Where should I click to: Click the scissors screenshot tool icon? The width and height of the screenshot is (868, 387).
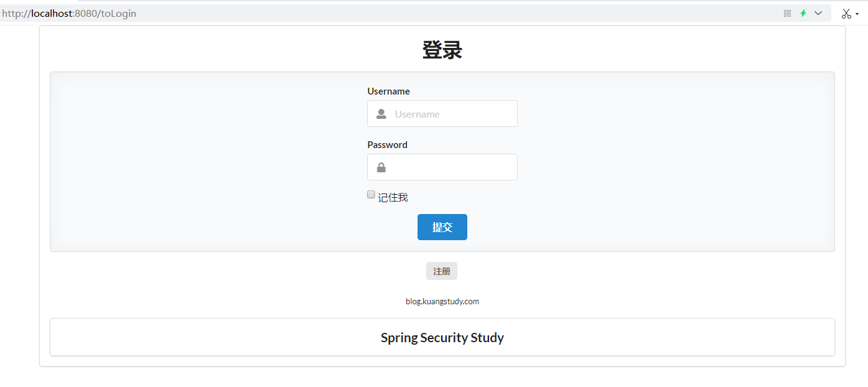tap(846, 14)
